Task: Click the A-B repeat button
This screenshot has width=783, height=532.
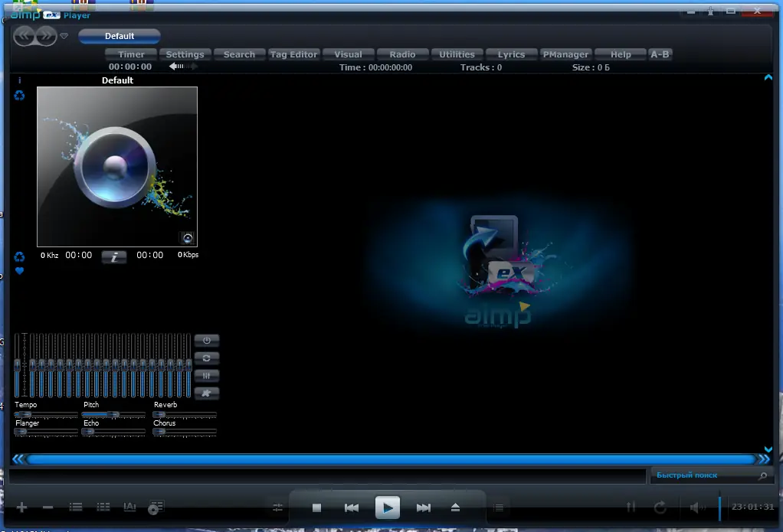Action: [x=660, y=54]
